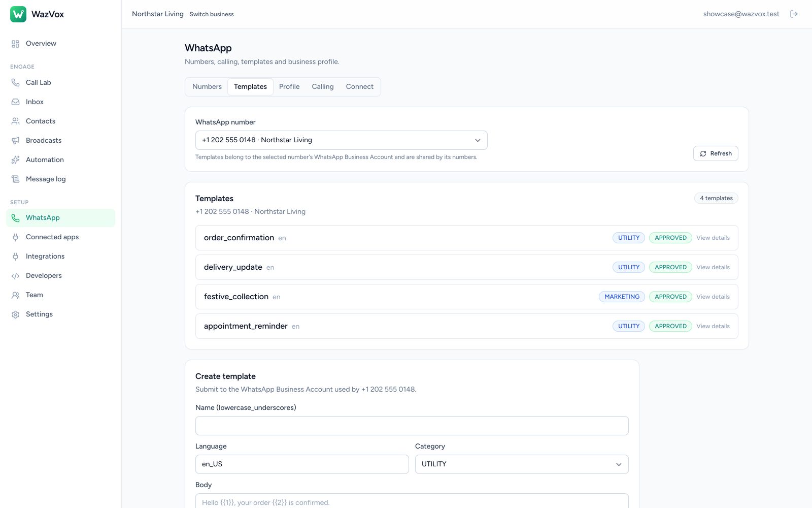Click the MARKETING badge on festive_collection
Viewport: 812px width, 508px height.
[x=622, y=297]
